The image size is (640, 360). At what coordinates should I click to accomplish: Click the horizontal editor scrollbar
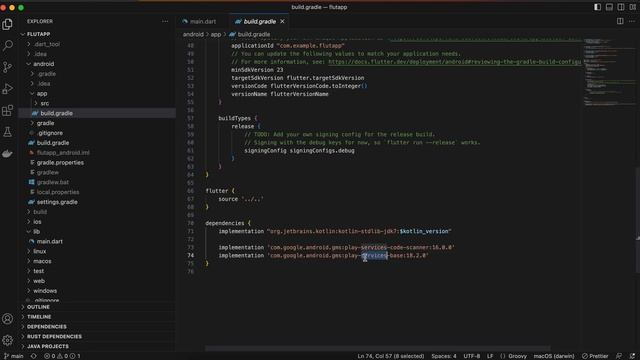point(378,348)
